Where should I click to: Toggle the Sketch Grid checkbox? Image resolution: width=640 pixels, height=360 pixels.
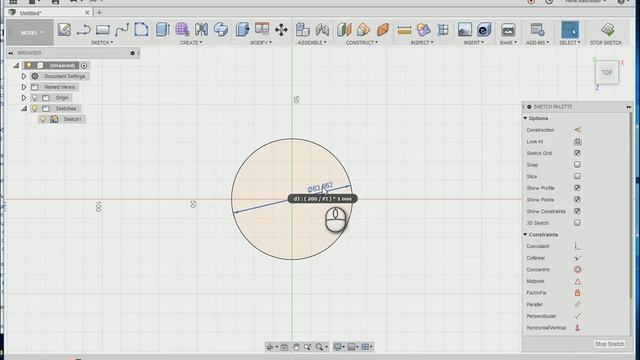[577, 153]
